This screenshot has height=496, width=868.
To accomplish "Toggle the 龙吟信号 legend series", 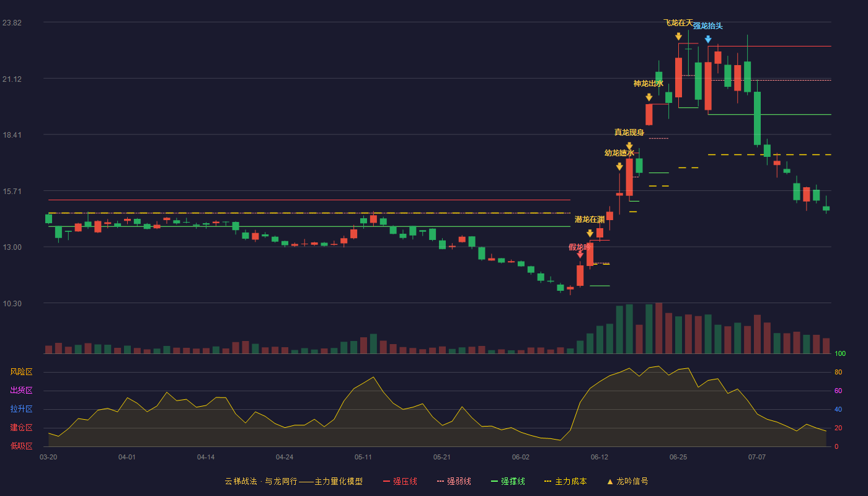I will [627, 481].
